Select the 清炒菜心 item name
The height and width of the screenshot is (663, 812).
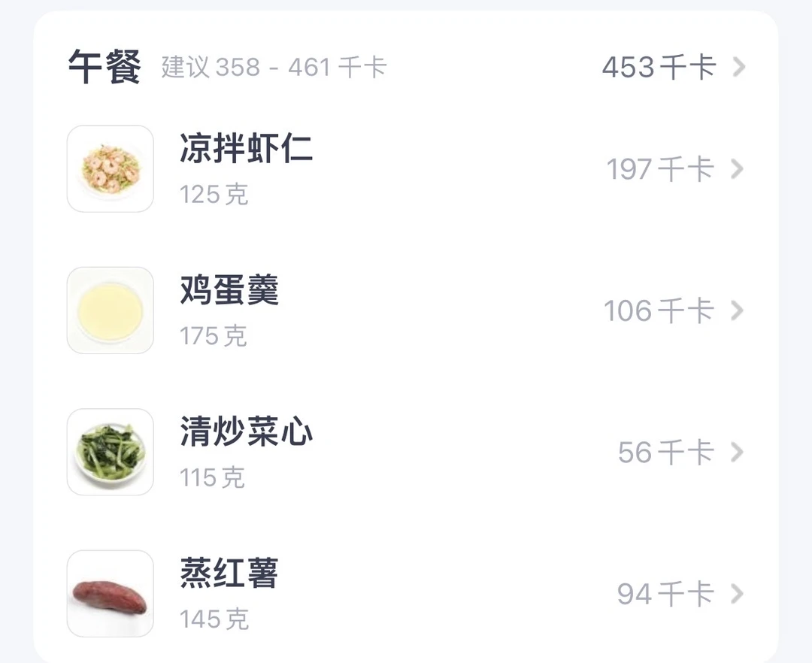click(246, 431)
